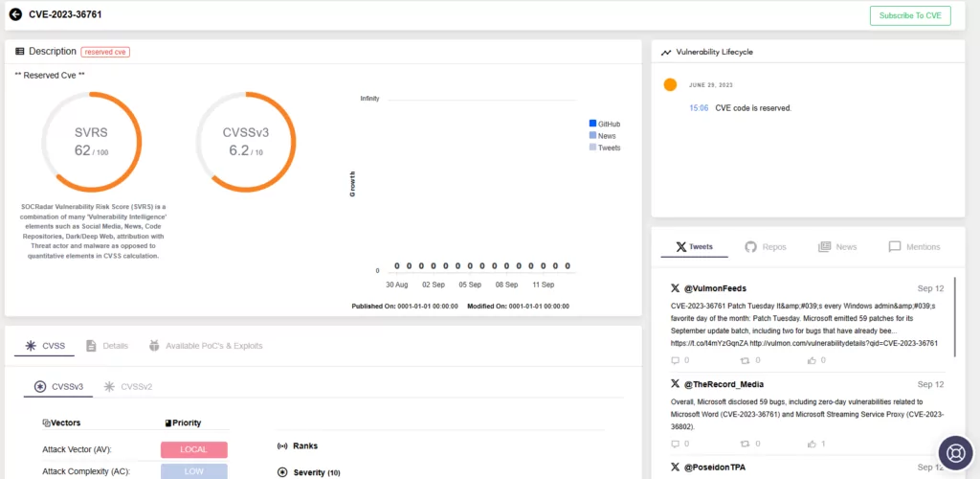Click the Subscribe To CVE button
980x479 pixels.
point(910,15)
